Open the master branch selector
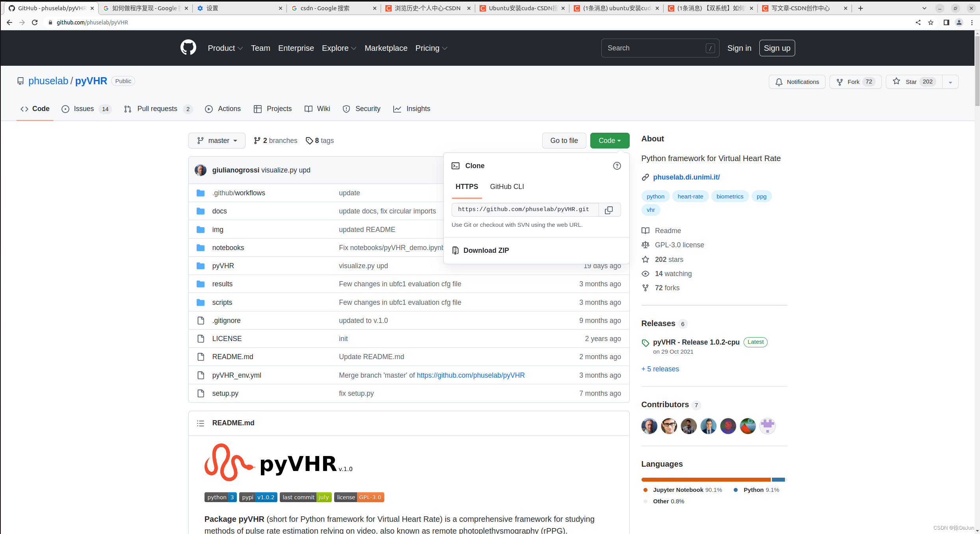Image resolution: width=980 pixels, height=534 pixels. click(x=216, y=141)
